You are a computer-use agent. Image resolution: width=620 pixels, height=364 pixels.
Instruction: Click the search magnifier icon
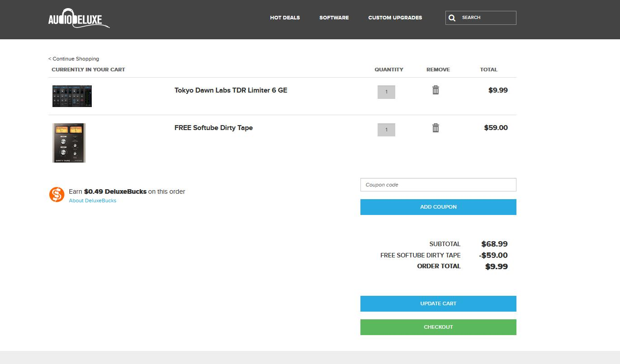[x=452, y=18]
